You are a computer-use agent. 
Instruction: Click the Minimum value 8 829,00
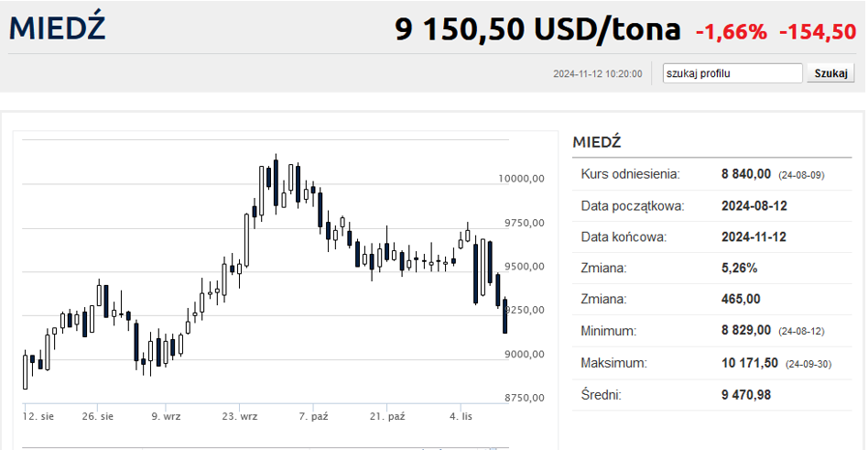tap(747, 331)
